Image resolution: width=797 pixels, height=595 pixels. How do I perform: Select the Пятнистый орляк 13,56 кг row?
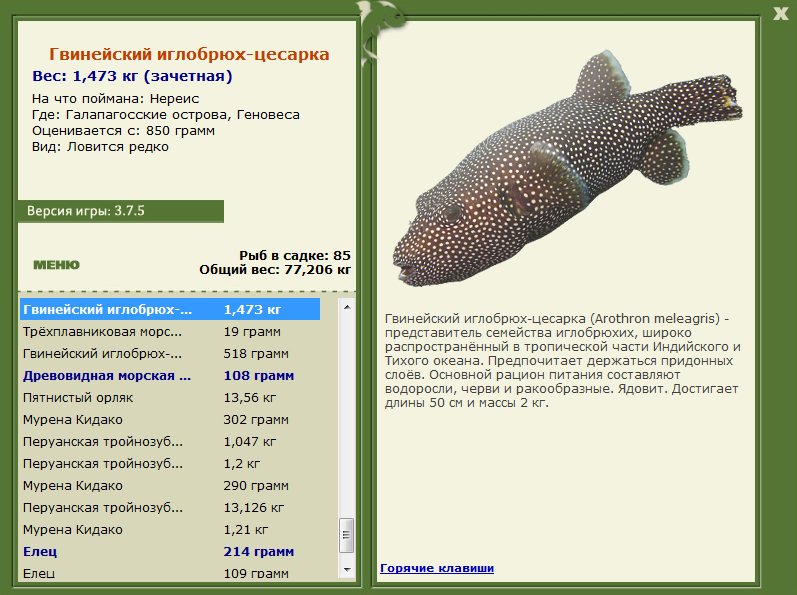(170, 398)
